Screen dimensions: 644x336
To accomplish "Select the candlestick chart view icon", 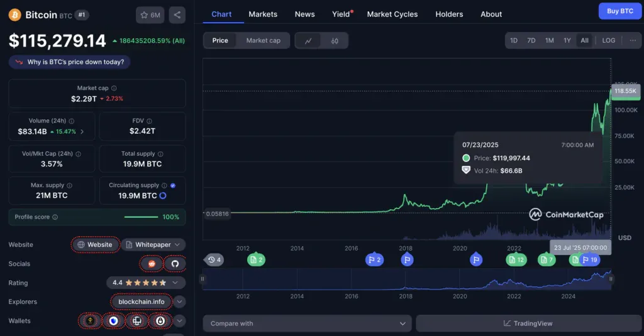I will point(335,41).
